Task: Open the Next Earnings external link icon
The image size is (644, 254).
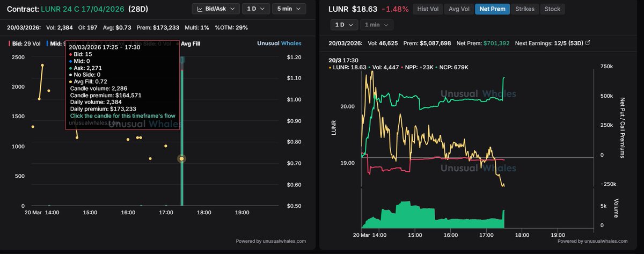Action: coord(588,42)
